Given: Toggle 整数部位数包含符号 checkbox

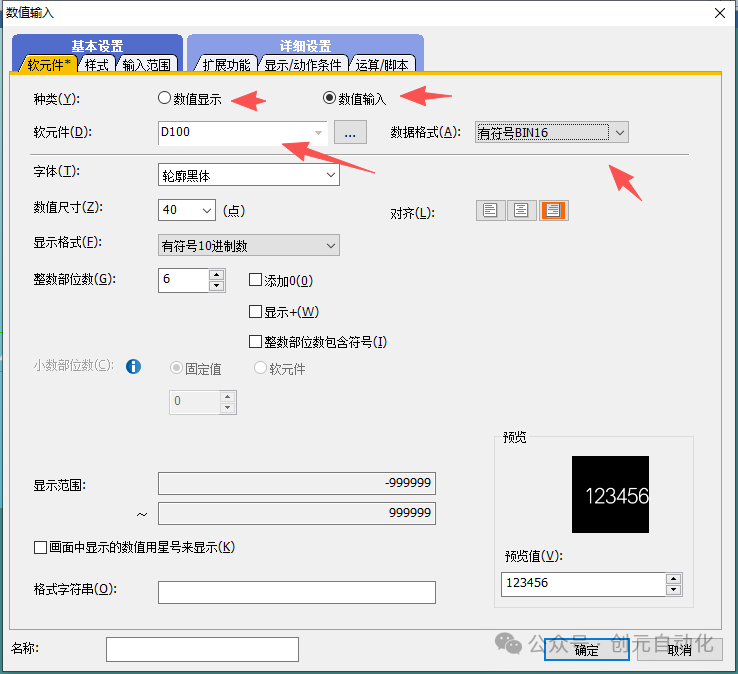Looking at the screenshot, I should [x=255, y=342].
